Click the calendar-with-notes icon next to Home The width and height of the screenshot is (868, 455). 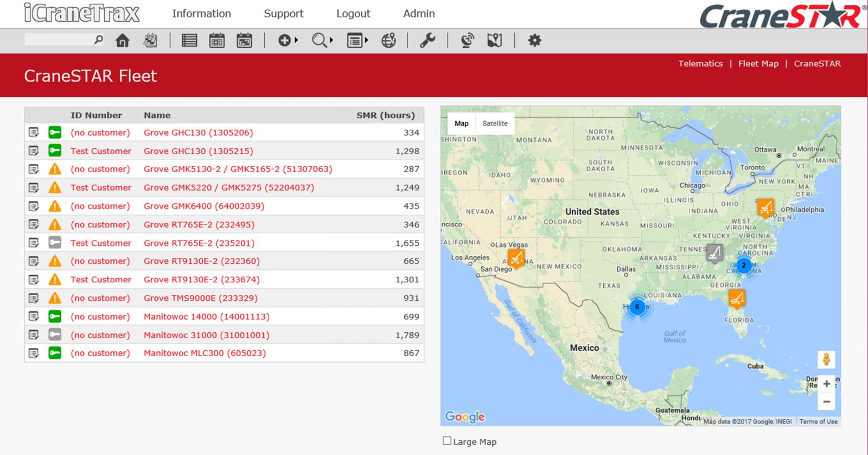pyautogui.click(x=150, y=40)
